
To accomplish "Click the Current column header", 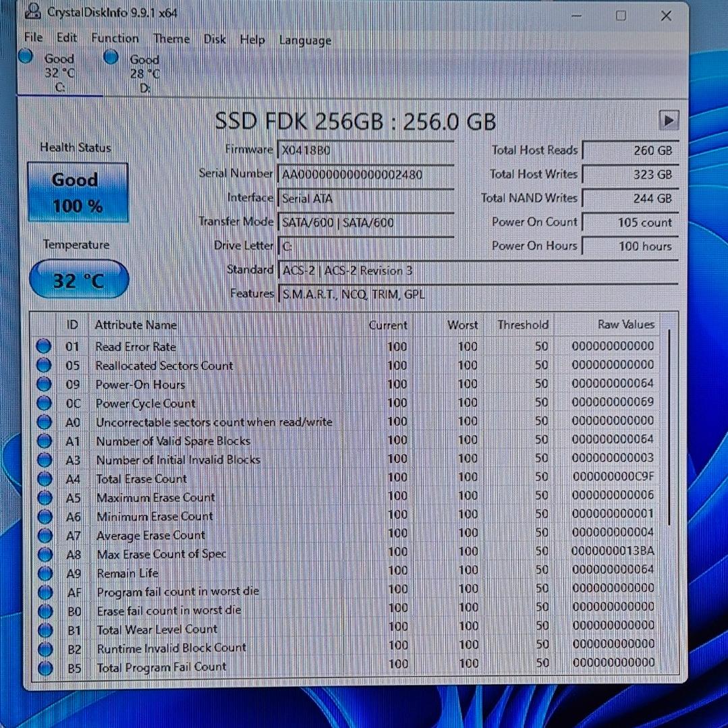I will click(377, 325).
